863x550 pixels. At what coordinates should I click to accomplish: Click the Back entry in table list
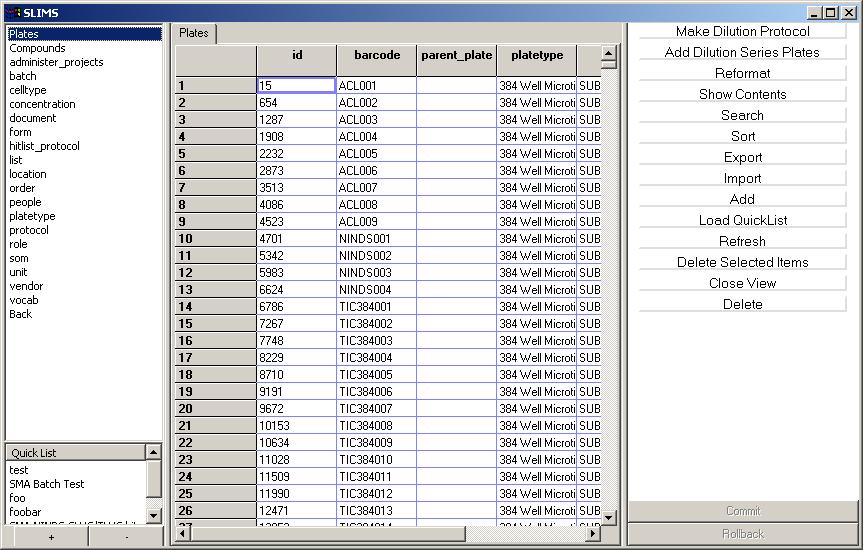click(x=21, y=314)
